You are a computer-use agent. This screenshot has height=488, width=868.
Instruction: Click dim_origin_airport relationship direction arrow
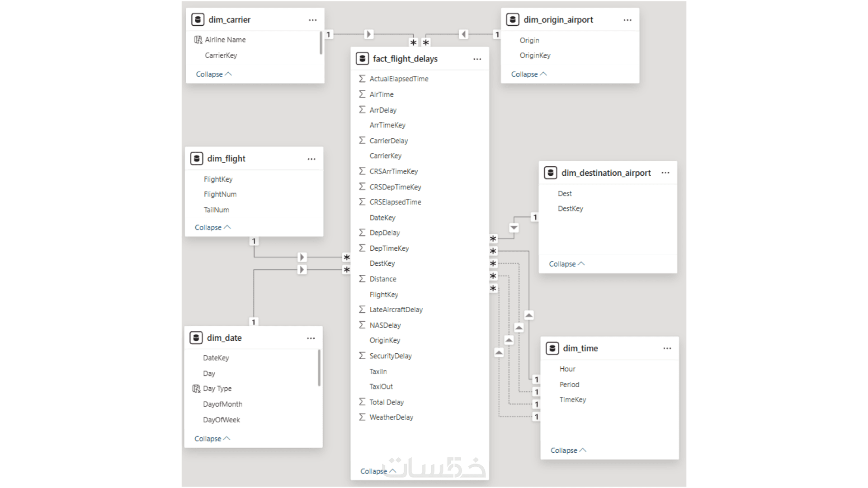tap(463, 34)
